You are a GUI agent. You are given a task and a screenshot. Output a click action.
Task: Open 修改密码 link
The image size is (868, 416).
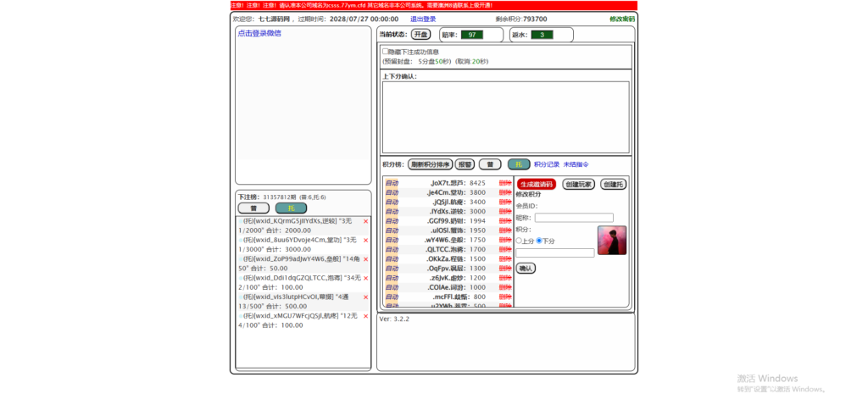coord(622,19)
